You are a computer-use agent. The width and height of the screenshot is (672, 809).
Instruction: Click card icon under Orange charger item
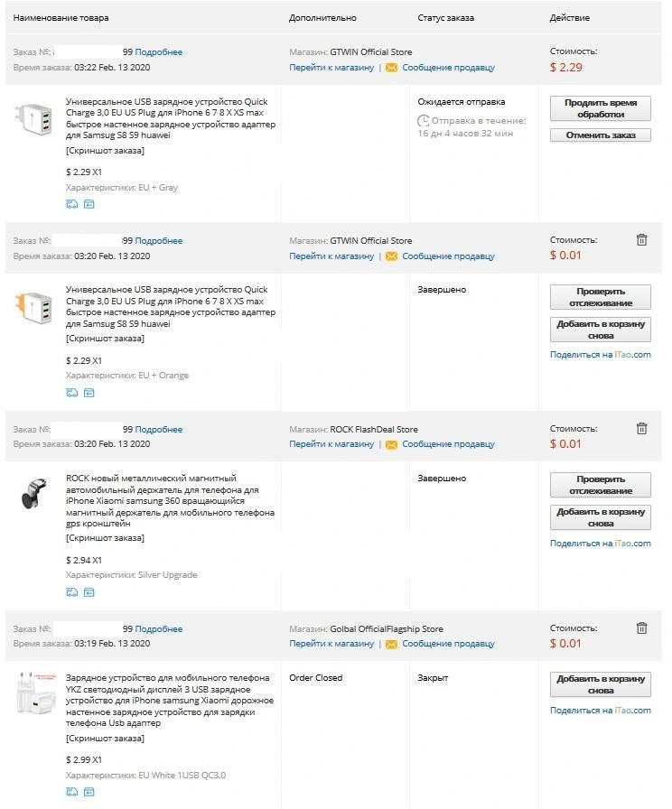(89, 393)
